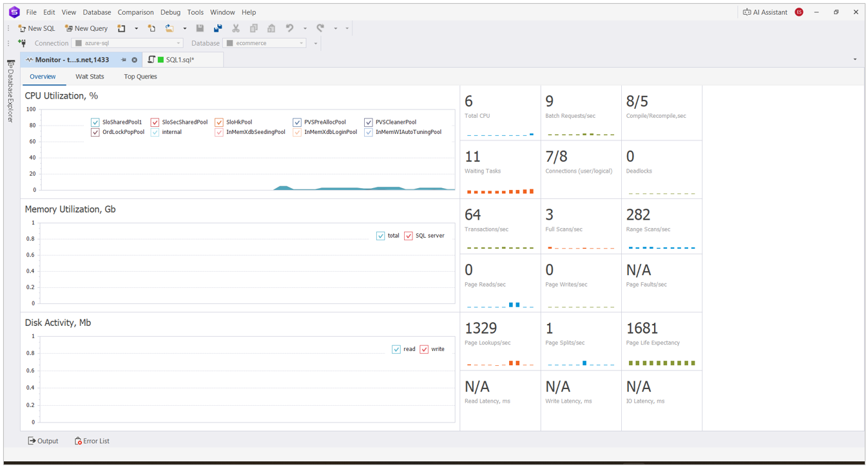868x467 pixels.
Task: Pin the Monitor tab
Action: (123, 60)
